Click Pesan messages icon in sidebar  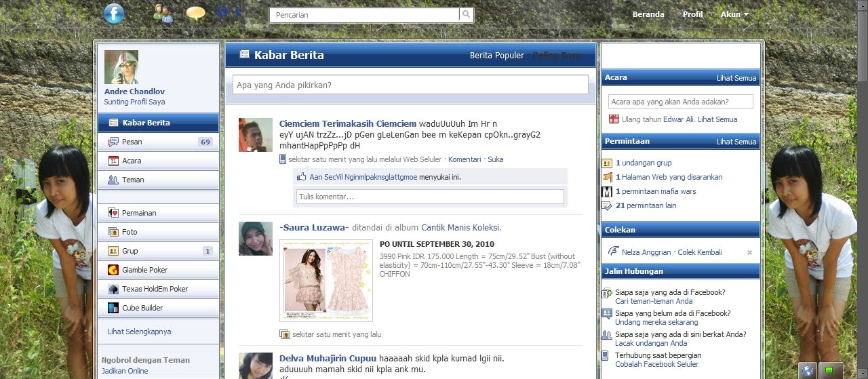click(113, 142)
